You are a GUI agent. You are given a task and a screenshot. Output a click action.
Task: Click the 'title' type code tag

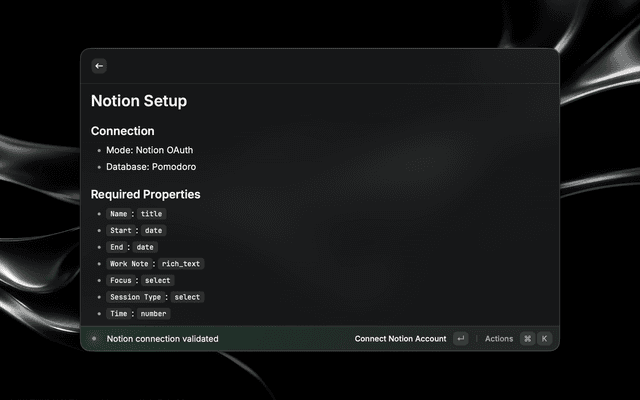151,214
